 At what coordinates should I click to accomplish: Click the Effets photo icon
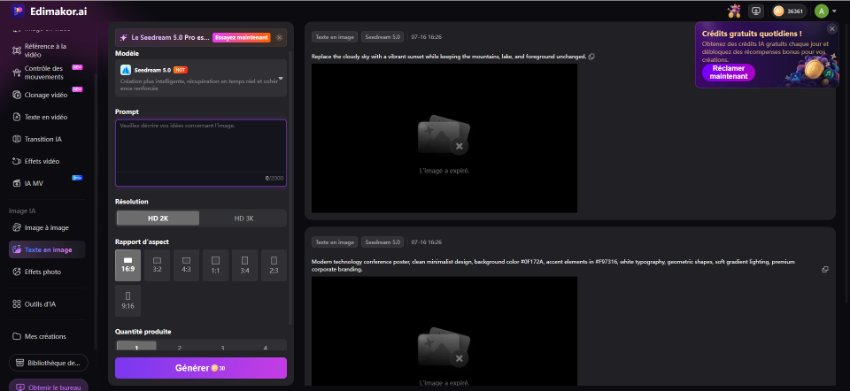pos(16,272)
